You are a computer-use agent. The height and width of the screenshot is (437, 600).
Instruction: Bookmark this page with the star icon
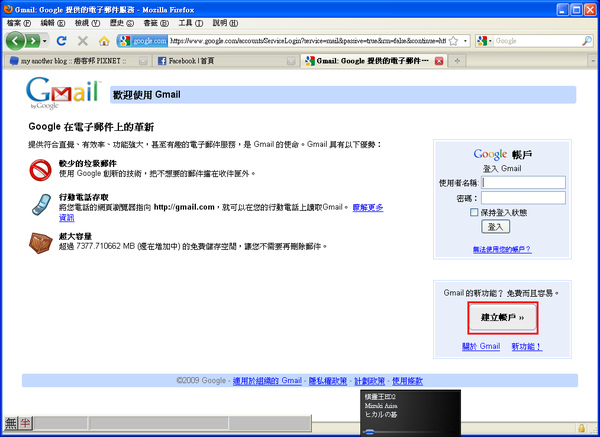coord(453,41)
